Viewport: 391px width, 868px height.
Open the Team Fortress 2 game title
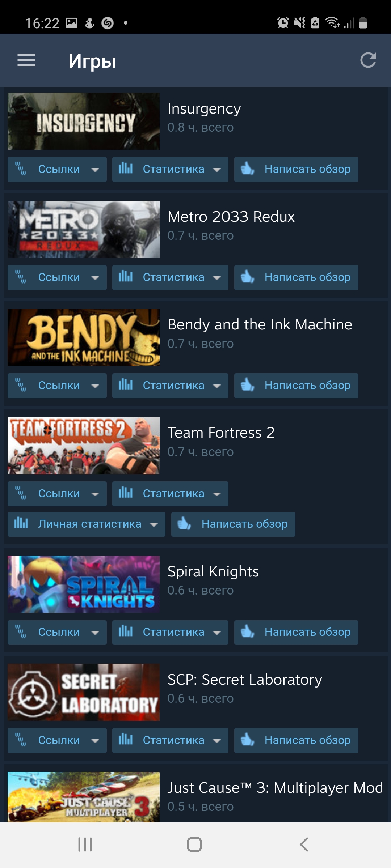[x=221, y=433]
